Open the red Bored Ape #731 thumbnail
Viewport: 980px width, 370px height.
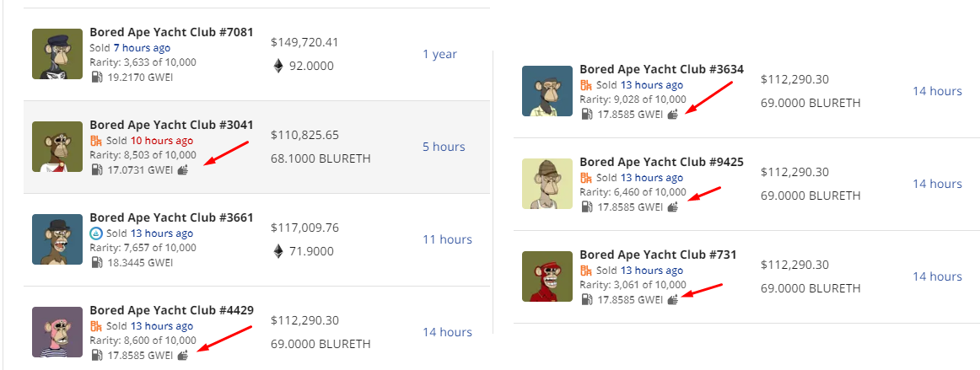(x=547, y=276)
